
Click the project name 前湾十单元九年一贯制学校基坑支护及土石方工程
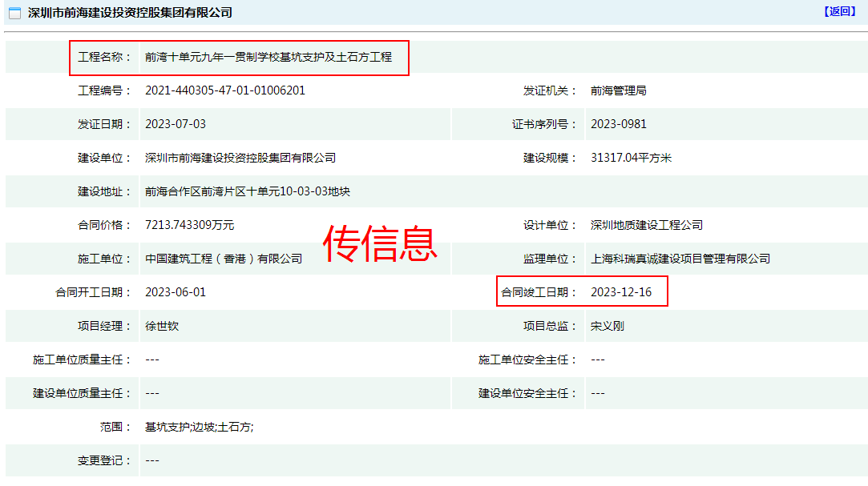pos(268,58)
